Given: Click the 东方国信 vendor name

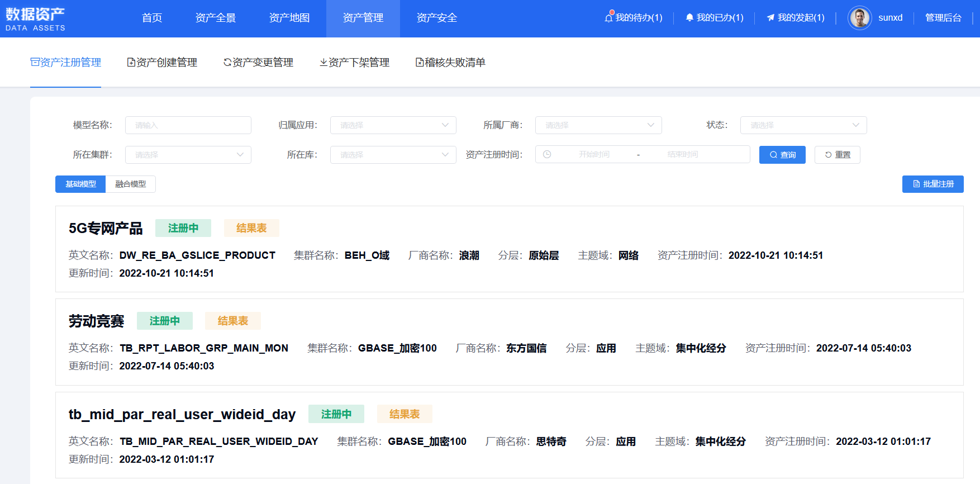Looking at the screenshot, I should coord(526,348).
